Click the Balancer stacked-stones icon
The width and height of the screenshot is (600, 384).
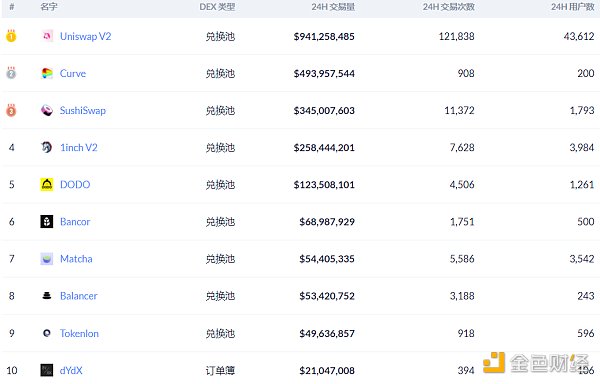(x=47, y=296)
